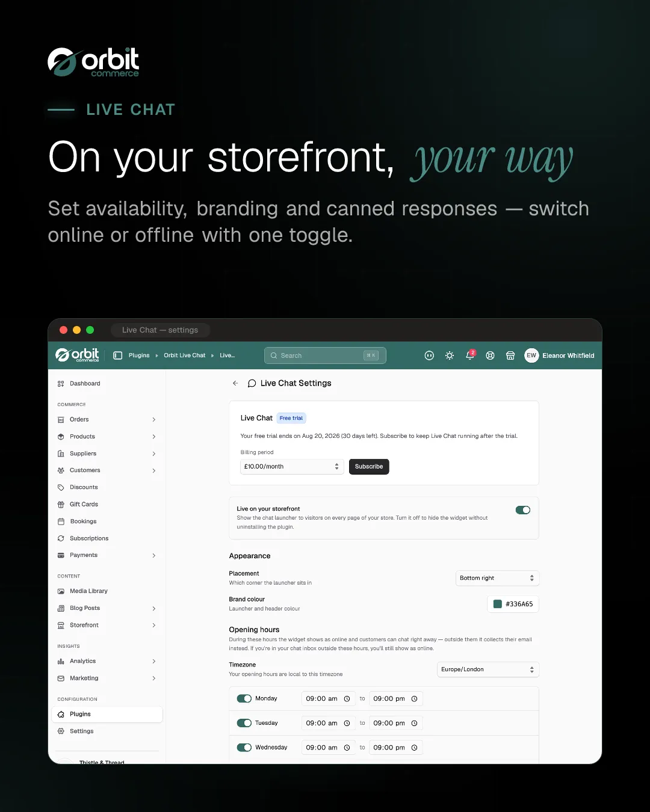Expand the Blog Posts submenu chevron
The image size is (650, 812).
[154, 609]
